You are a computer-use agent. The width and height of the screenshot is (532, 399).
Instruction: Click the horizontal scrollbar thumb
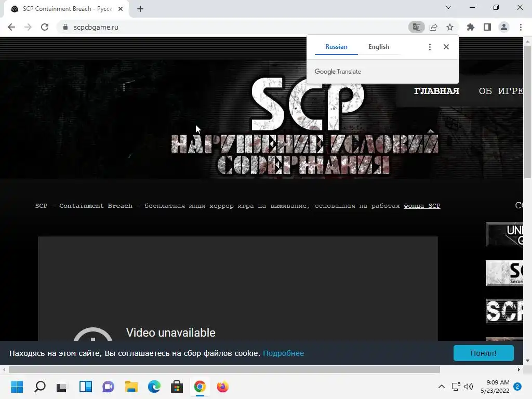[x=224, y=369]
